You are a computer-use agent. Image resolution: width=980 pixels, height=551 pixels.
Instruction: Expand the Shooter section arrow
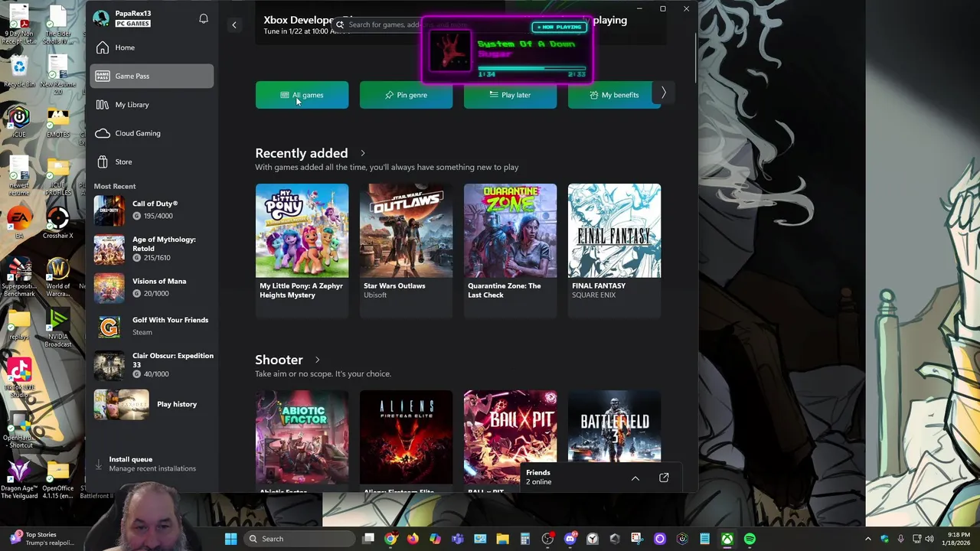click(317, 360)
